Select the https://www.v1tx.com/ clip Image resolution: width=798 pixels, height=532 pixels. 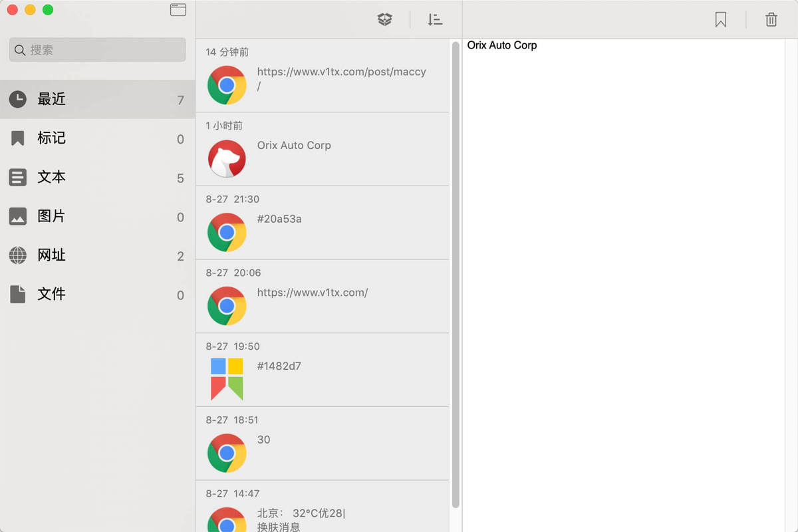coord(323,297)
